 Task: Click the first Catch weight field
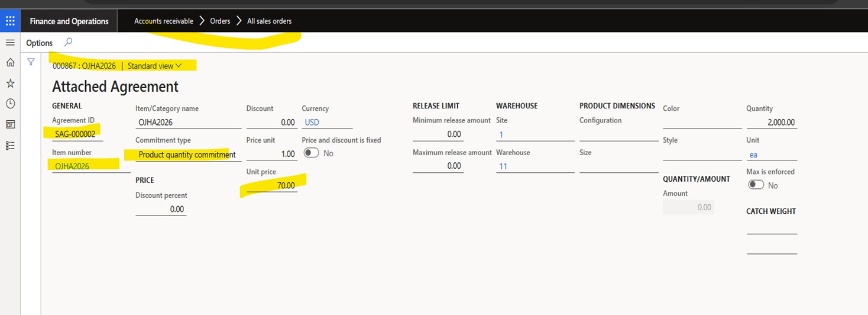772,227
